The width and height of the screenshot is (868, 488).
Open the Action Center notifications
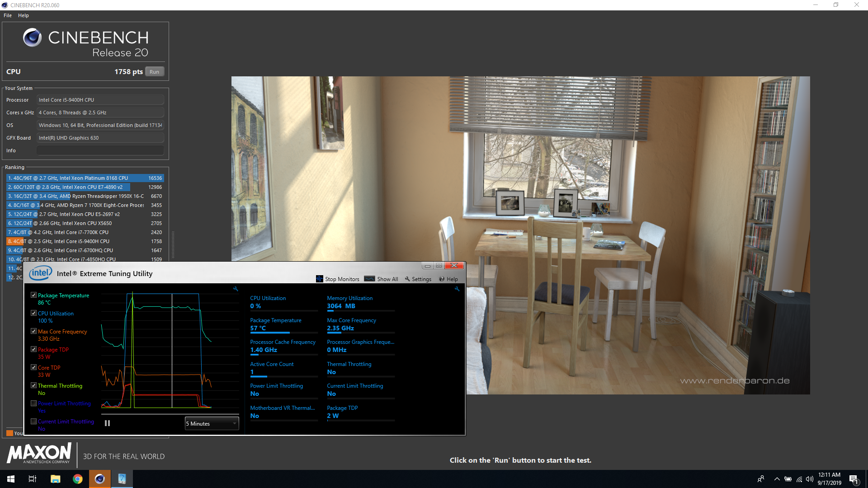pos(854,479)
